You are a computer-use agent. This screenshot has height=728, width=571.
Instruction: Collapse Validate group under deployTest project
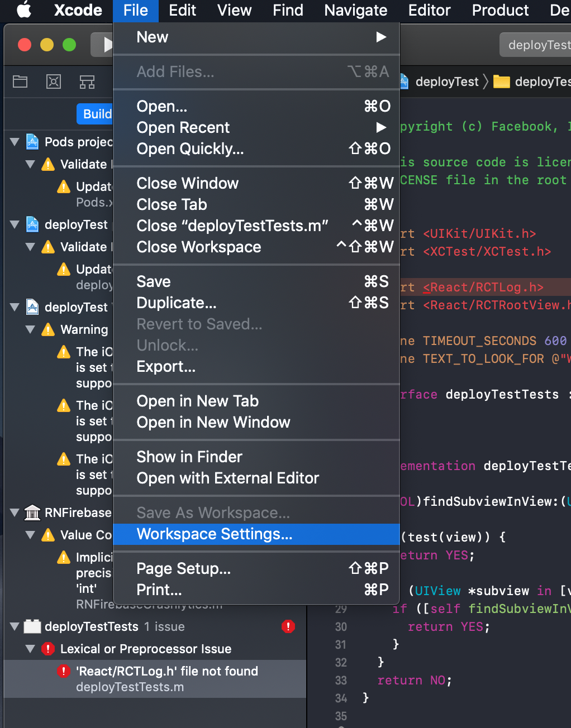(x=31, y=247)
